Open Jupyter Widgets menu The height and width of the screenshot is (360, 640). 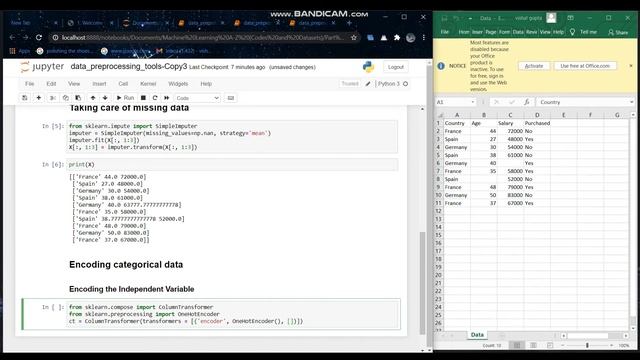(x=178, y=84)
